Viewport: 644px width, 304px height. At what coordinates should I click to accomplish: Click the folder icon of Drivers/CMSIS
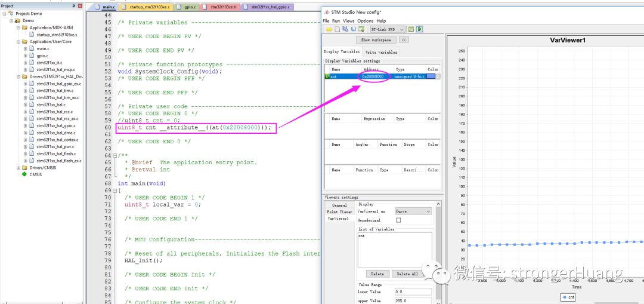[24, 167]
